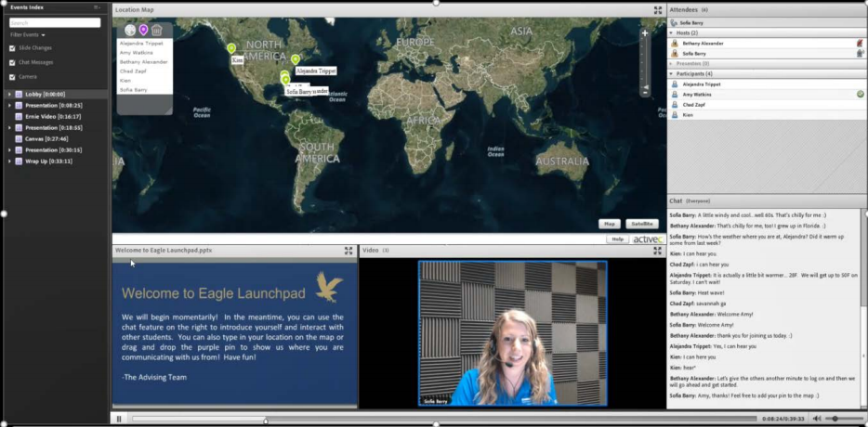
Task: Collapse the Hosts (2) group
Action: (672, 33)
